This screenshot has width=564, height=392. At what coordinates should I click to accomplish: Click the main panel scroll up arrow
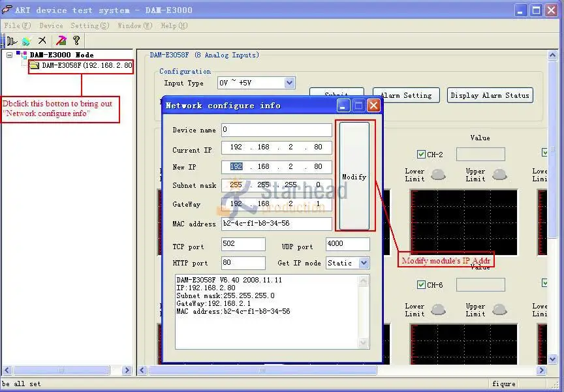coord(552,55)
